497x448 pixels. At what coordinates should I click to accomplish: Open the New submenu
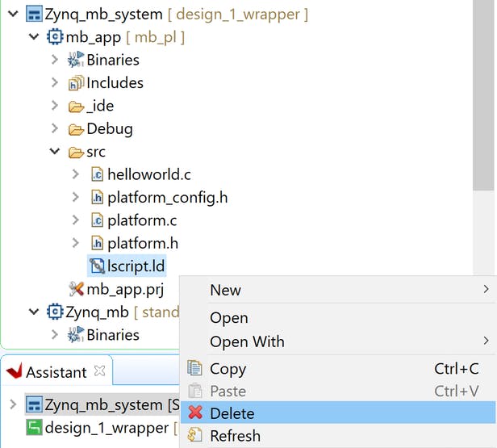click(x=226, y=290)
